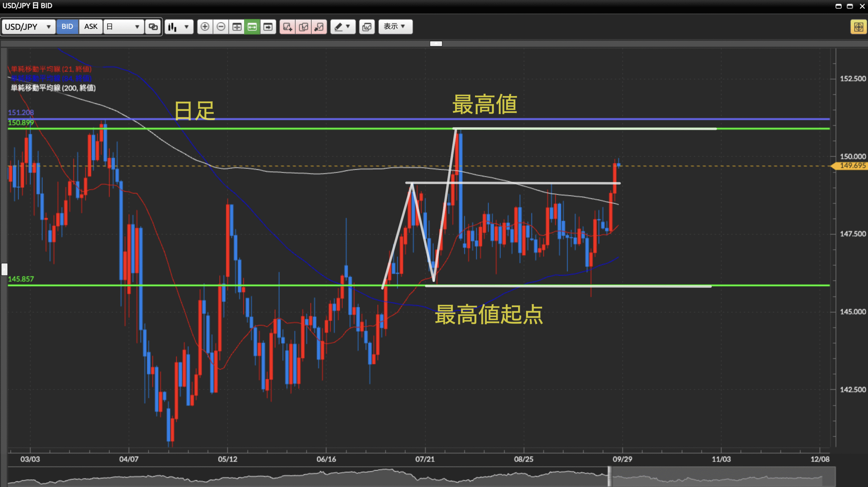The width and height of the screenshot is (868, 487).
Task: Click the chart snapshot copy button
Action: [367, 27]
